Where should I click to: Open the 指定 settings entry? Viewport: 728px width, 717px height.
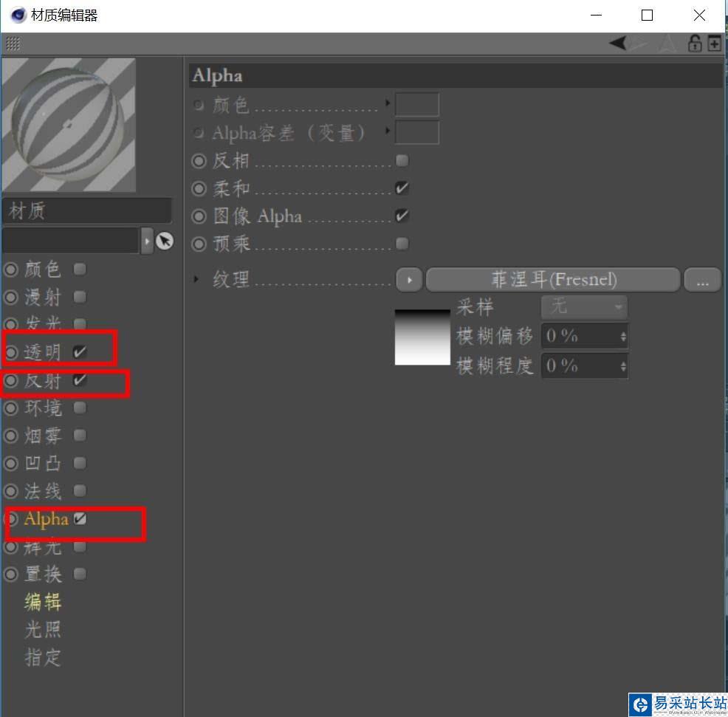(x=43, y=658)
